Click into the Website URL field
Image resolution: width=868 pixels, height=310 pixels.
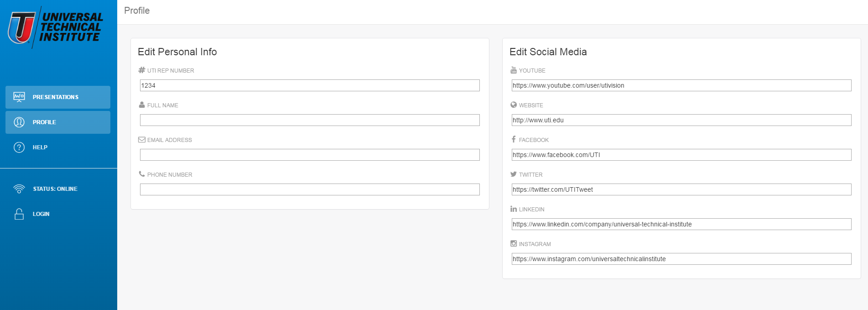(x=681, y=120)
